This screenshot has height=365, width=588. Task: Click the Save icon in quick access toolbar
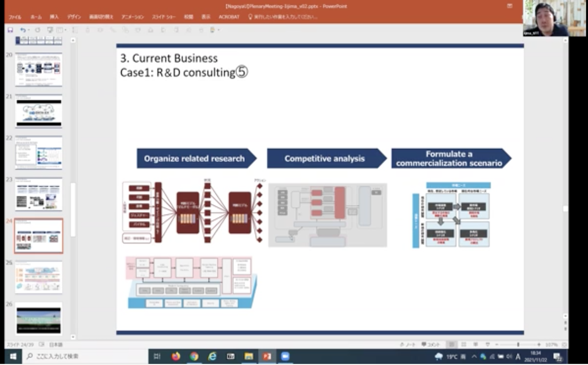pos(10,30)
